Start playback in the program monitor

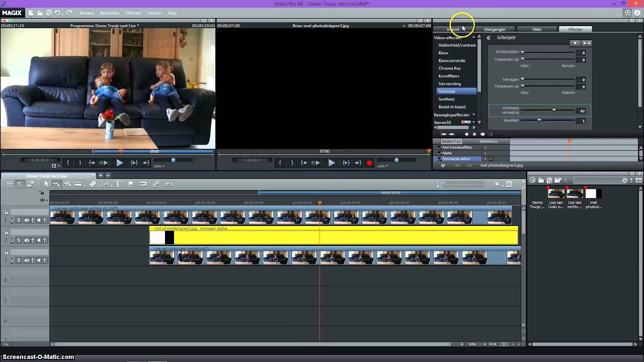[x=120, y=162]
